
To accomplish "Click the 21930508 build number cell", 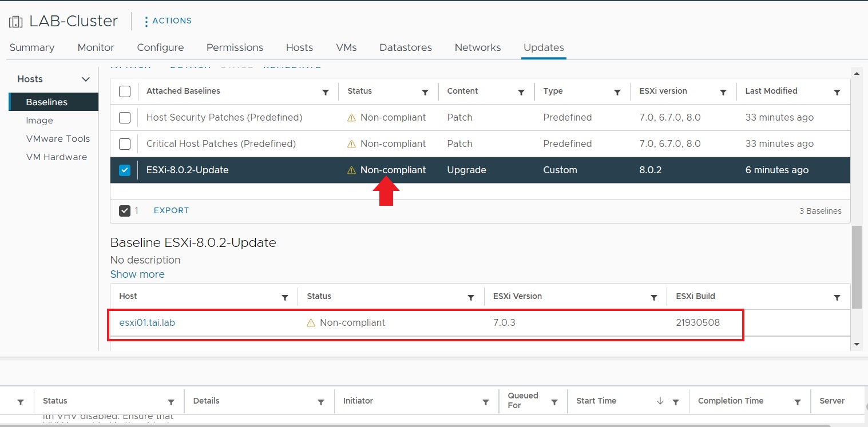I will (x=697, y=322).
